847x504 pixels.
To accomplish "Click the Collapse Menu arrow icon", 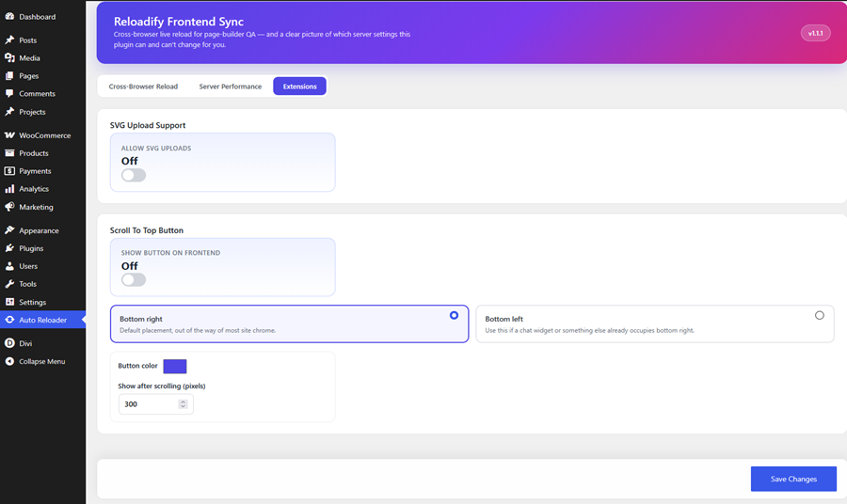I will coord(9,361).
